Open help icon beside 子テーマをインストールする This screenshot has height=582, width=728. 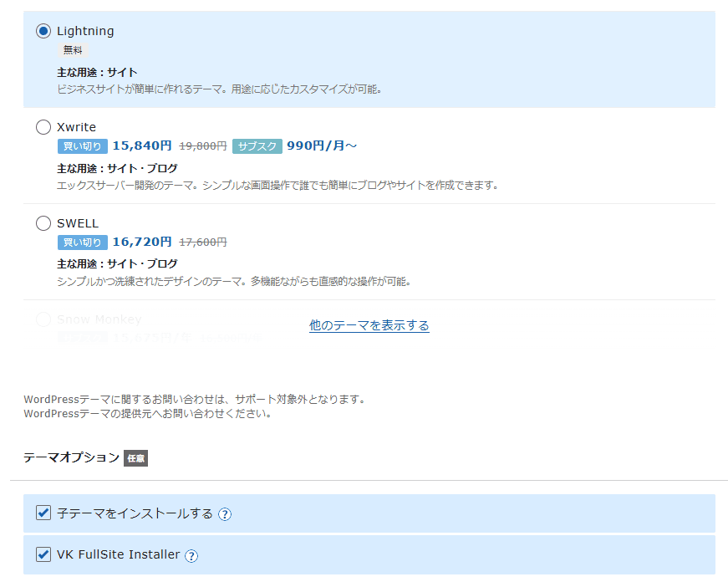click(225, 514)
